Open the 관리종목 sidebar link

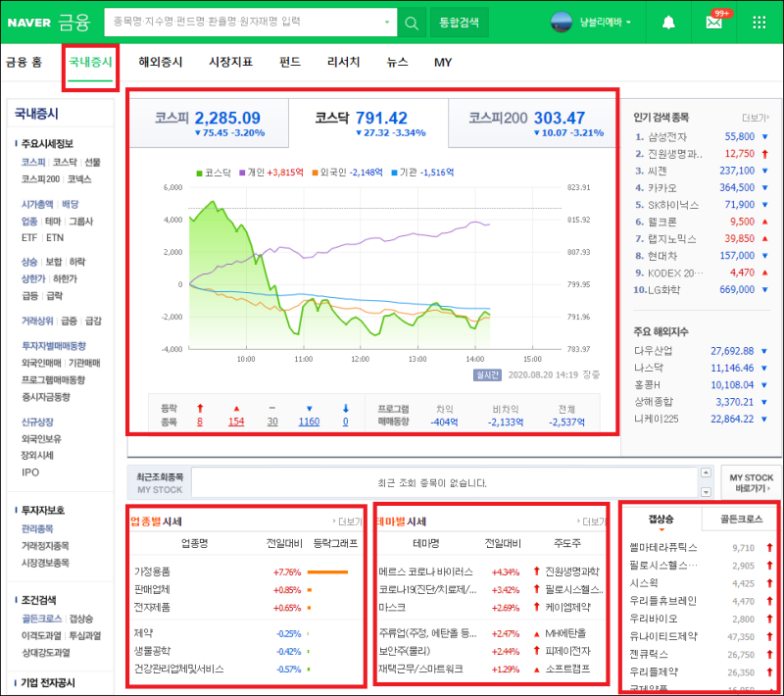(x=37, y=529)
